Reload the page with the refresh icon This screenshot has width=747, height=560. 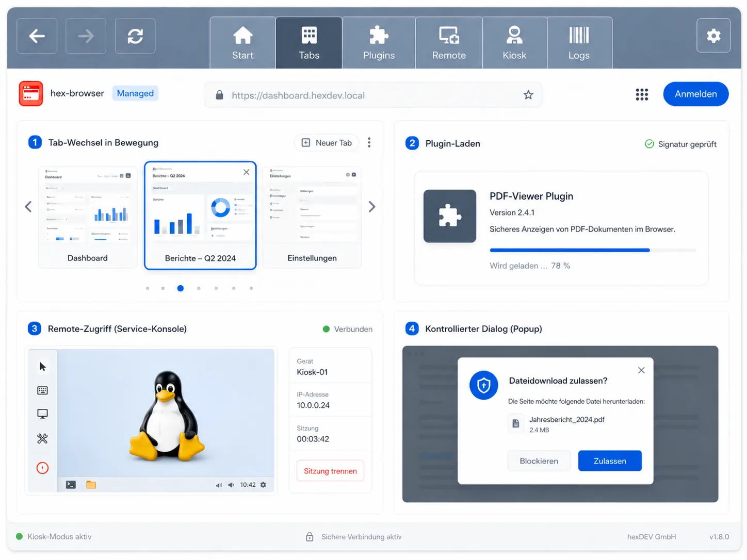pos(135,36)
